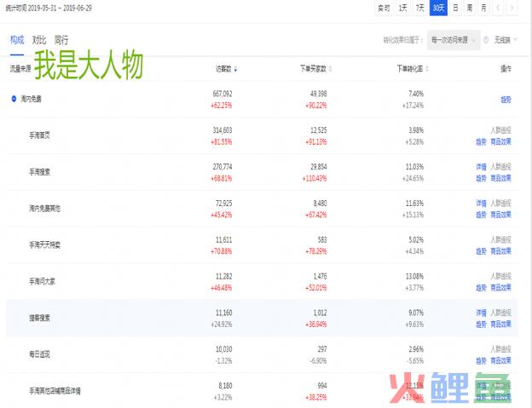The height and width of the screenshot is (408, 532).
Task: Open 商品效果 link in the 11,160 visitors row
Action: coord(500,325)
